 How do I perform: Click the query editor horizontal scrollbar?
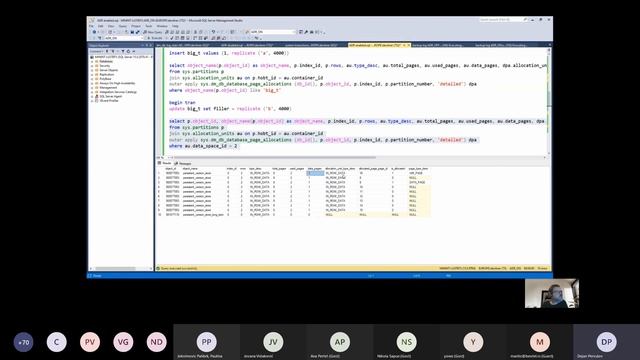(x=276, y=158)
